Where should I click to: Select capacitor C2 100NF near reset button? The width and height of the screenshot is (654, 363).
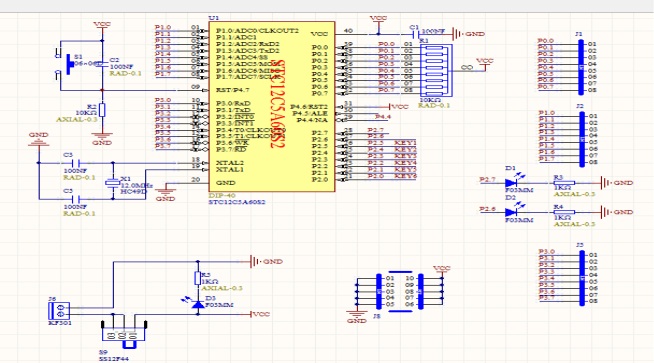[x=102, y=64]
